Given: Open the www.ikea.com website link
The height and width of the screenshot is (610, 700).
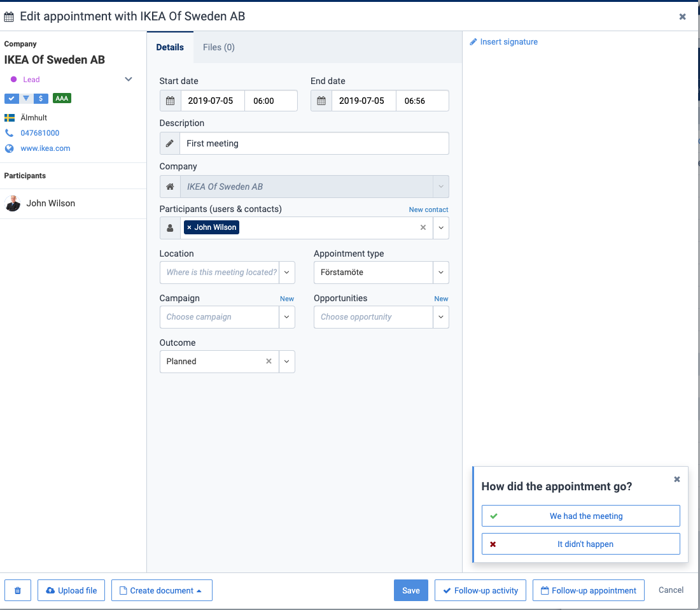Looking at the screenshot, I should (x=45, y=148).
